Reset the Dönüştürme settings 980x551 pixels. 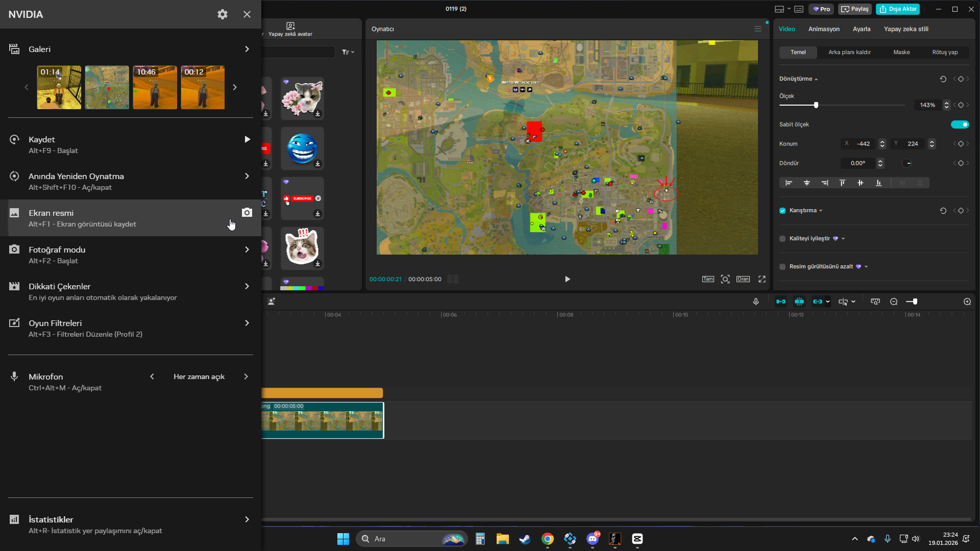point(943,79)
